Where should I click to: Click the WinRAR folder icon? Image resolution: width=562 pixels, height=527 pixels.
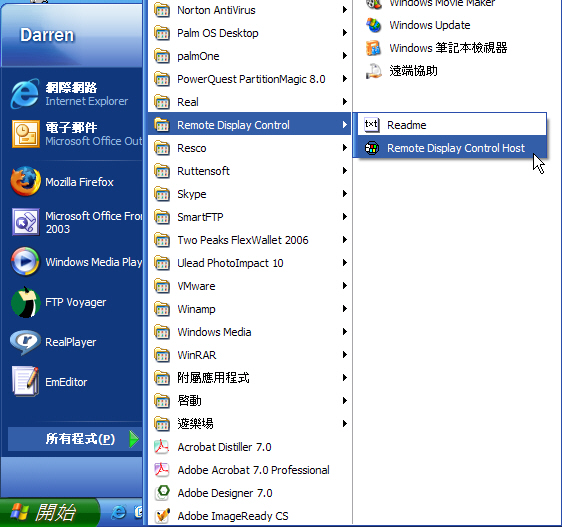[x=162, y=355]
